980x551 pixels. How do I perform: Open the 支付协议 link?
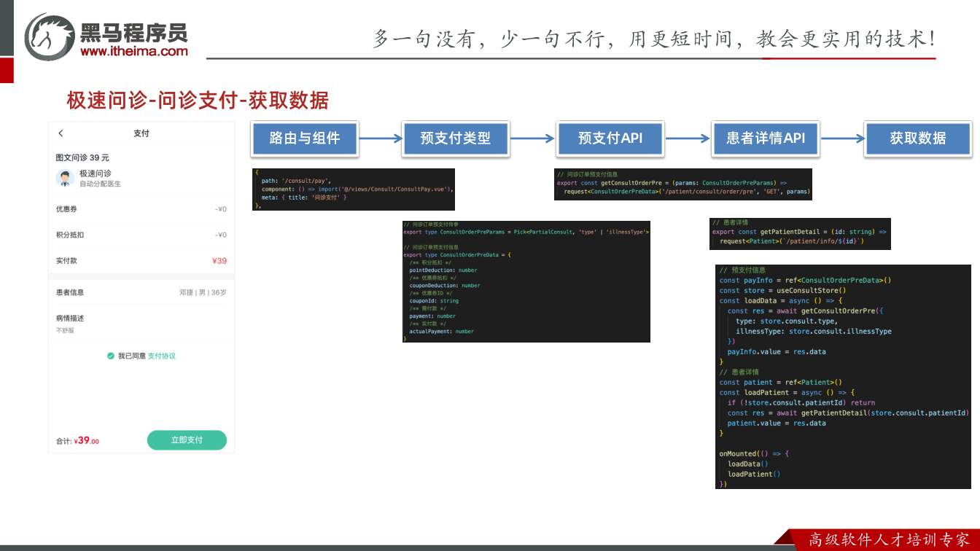click(162, 356)
